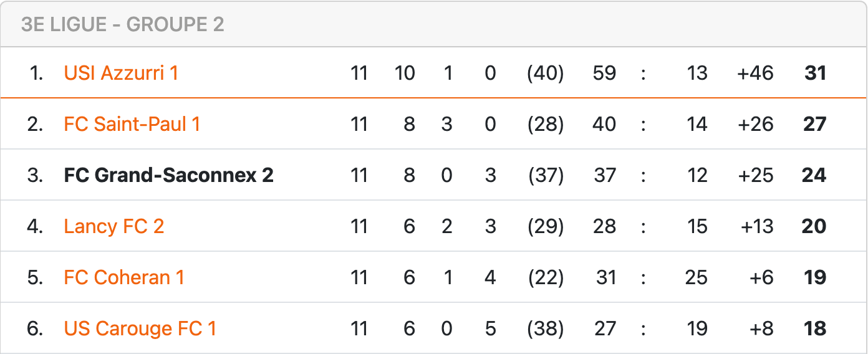This screenshot has width=868, height=354.
Task: Click the (37) value in Grand-Saconnex row
Action: click(546, 175)
